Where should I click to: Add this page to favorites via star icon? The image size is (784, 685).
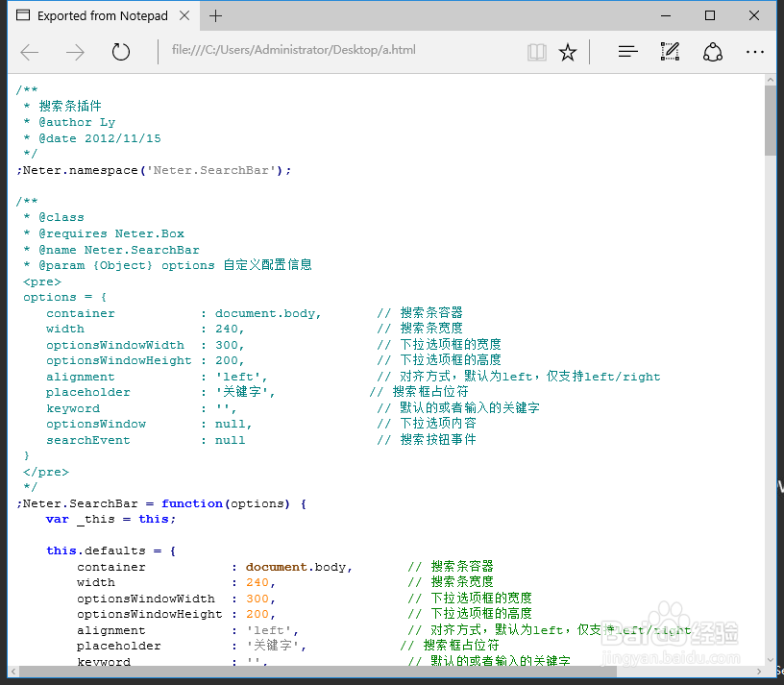(x=568, y=52)
